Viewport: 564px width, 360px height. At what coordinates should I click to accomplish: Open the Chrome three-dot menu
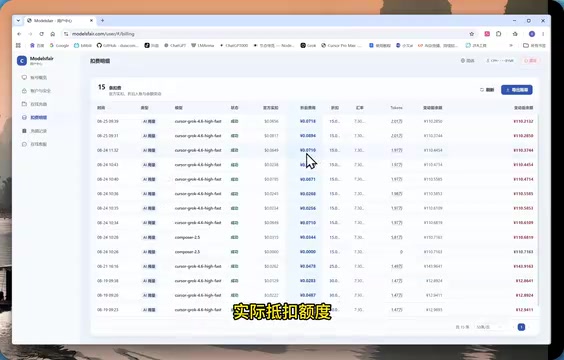543,34
